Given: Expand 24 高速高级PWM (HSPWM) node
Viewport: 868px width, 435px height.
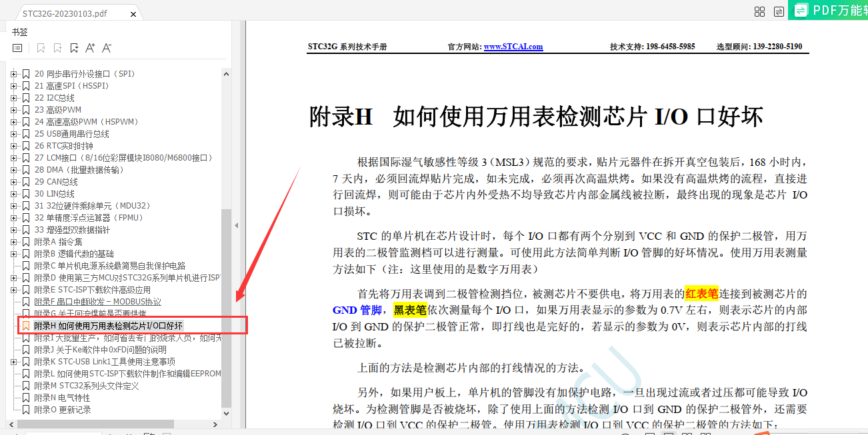Looking at the screenshot, I should pyautogui.click(x=13, y=122).
